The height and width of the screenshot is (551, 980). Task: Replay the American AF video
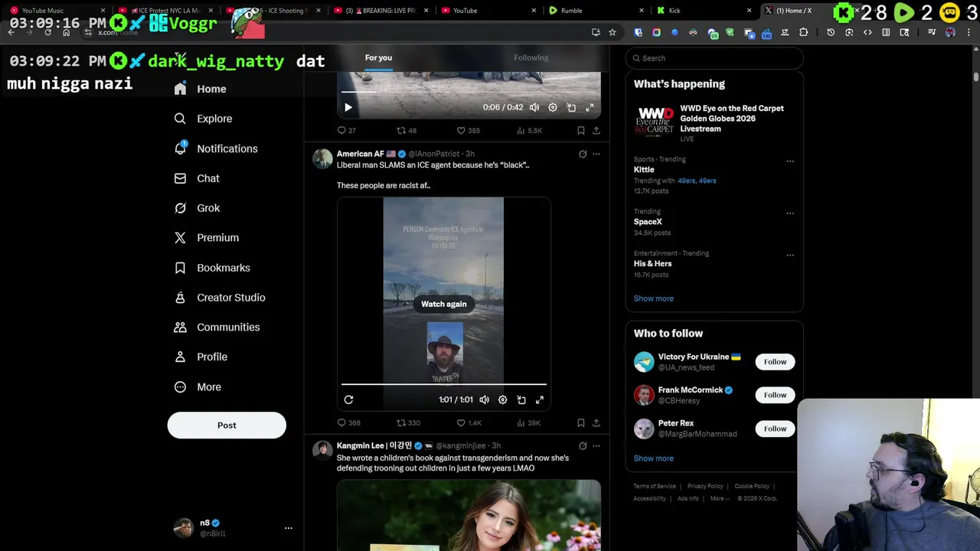click(348, 399)
